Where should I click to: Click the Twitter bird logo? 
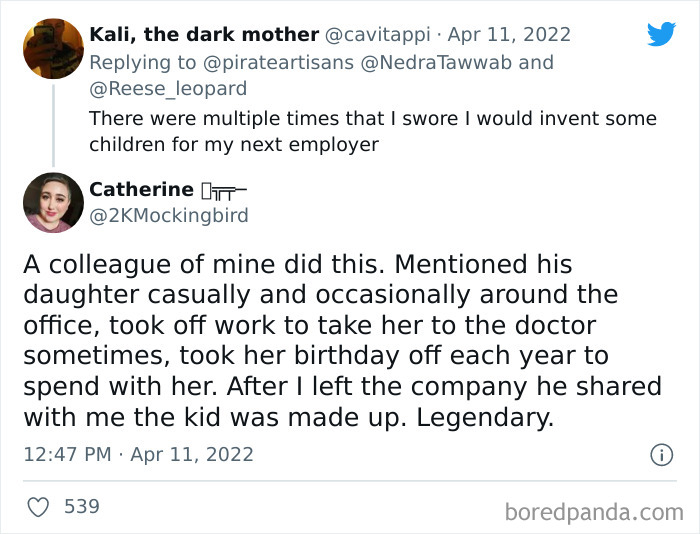(661, 33)
